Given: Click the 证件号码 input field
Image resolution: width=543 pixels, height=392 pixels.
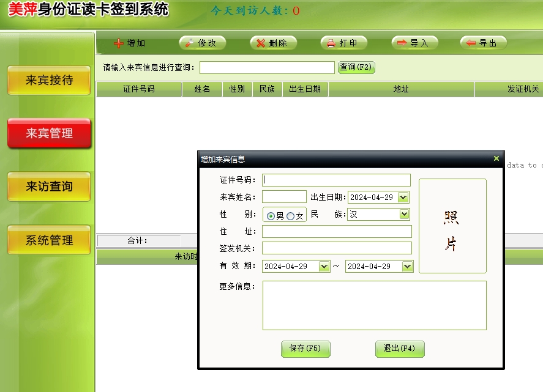Looking at the screenshot, I should coord(336,180).
